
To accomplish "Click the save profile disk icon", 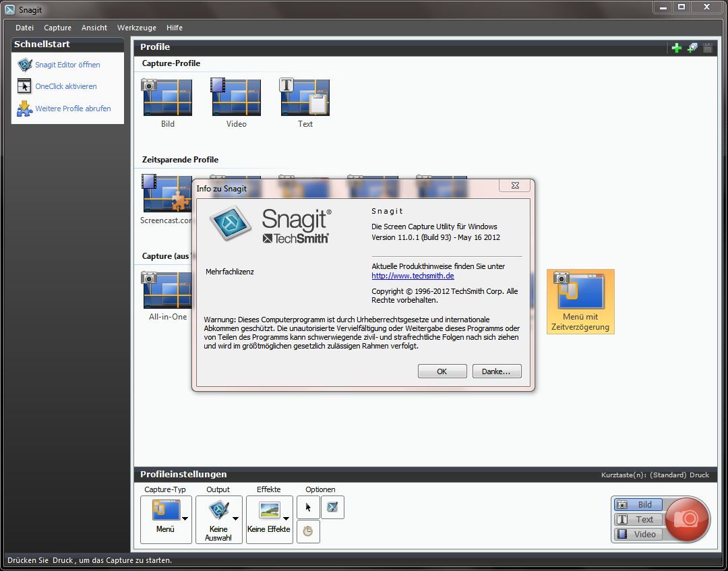I will point(708,47).
